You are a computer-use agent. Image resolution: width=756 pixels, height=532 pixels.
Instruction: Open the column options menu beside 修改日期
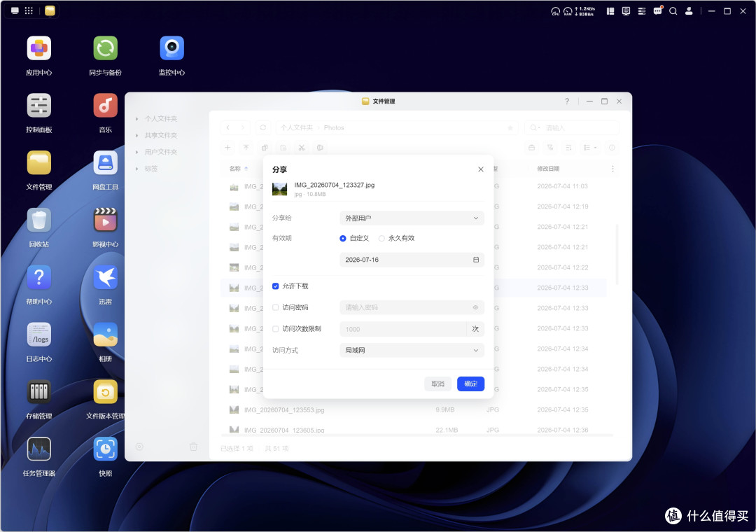point(612,168)
